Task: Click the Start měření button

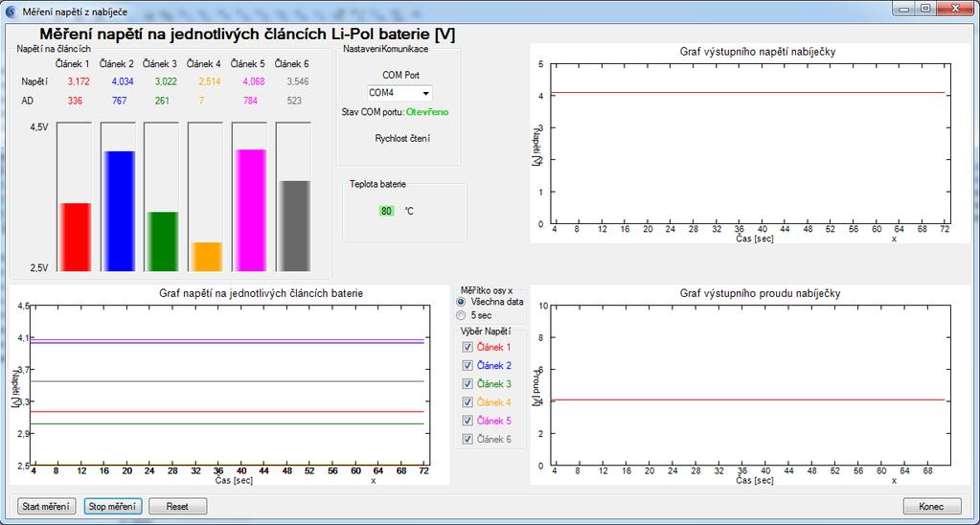Action: point(46,506)
